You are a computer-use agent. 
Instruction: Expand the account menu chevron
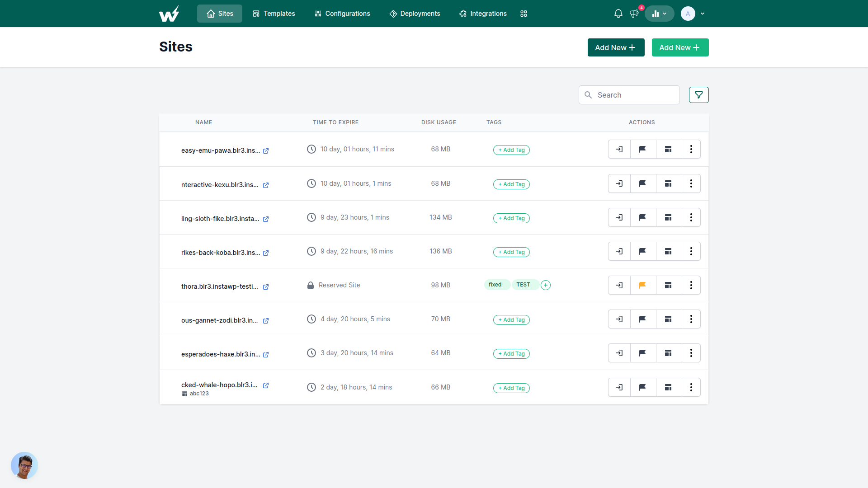(x=703, y=14)
